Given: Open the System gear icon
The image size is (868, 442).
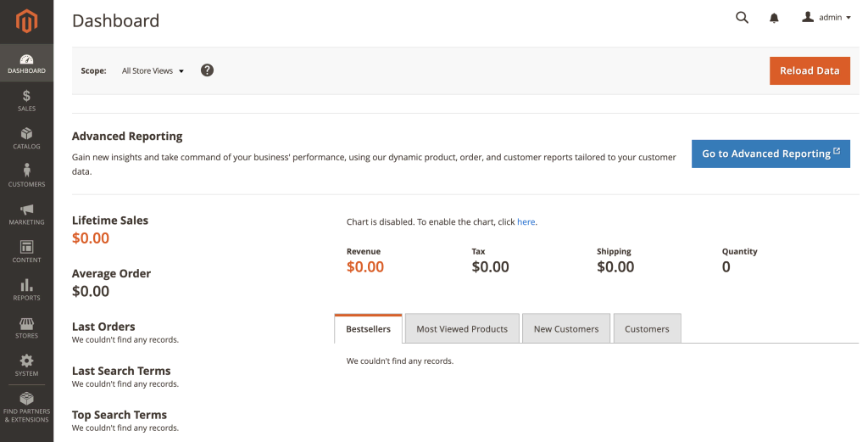Looking at the screenshot, I should 26,366.
